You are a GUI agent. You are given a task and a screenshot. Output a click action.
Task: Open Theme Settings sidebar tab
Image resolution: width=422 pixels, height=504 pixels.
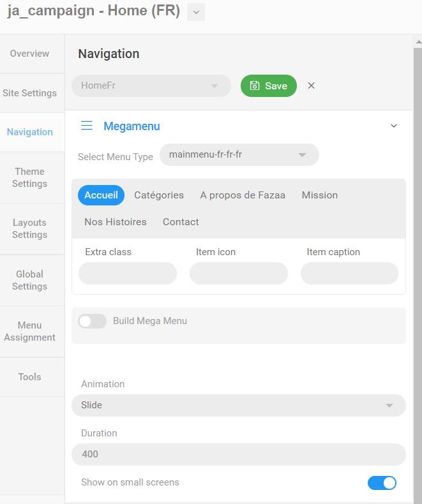(30, 177)
